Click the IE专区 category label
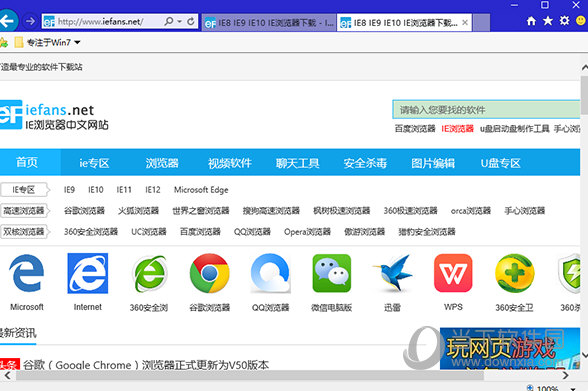The width and height of the screenshot is (588, 391). (x=25, y=190)
